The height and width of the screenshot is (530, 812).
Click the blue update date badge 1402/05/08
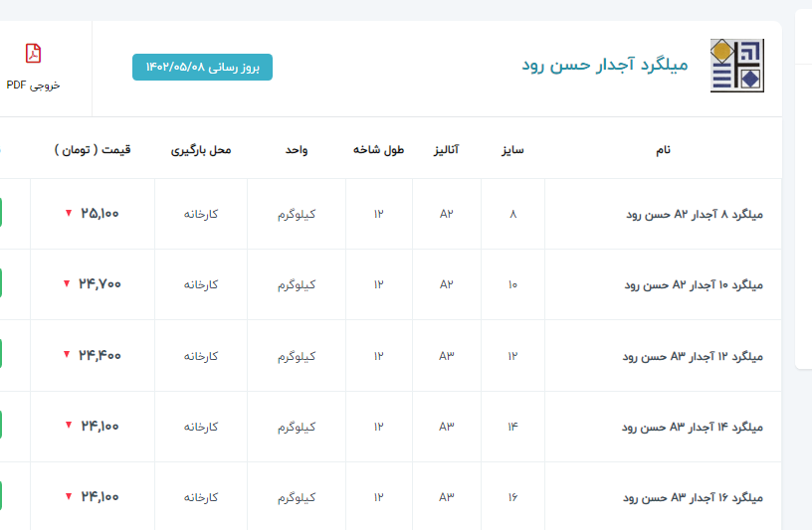coord(202,67)
